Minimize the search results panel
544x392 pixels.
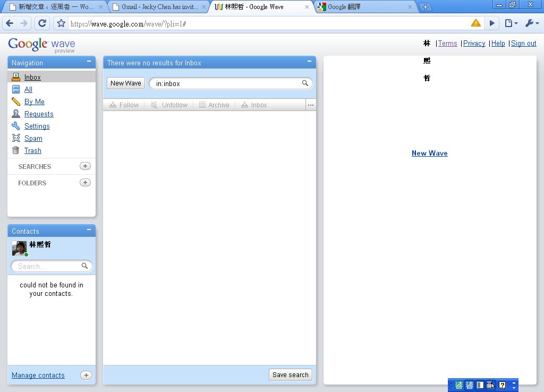(x=309, y=62)
